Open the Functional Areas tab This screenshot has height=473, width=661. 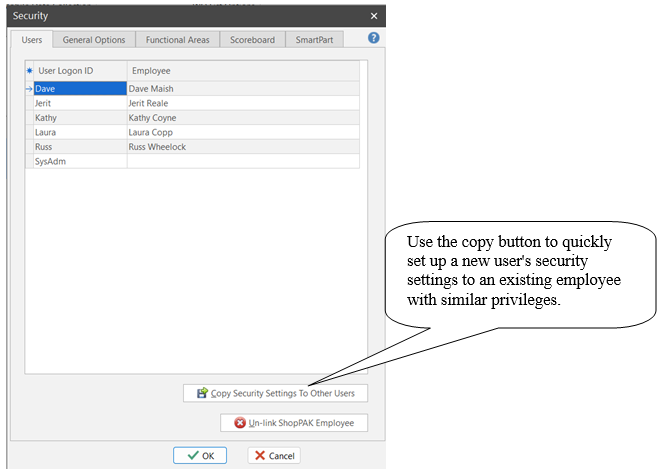point(177,40)
